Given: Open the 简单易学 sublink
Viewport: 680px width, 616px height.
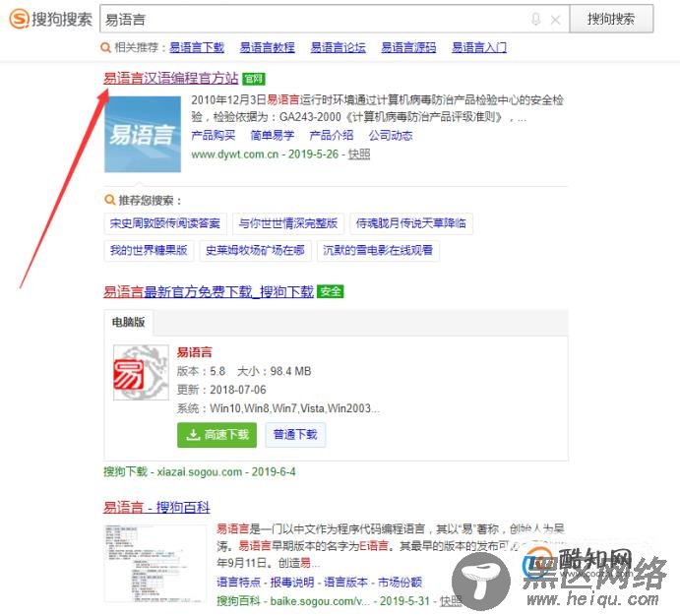Looking at the screenshot, I should [273, 135].
